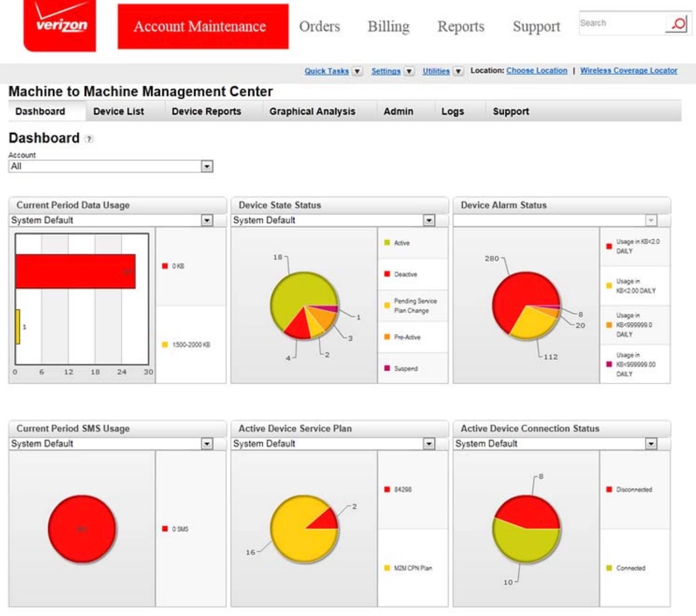The image size is (696, 616).
Task: Click the Quick Tasks link
Action: tap(327, 71)
